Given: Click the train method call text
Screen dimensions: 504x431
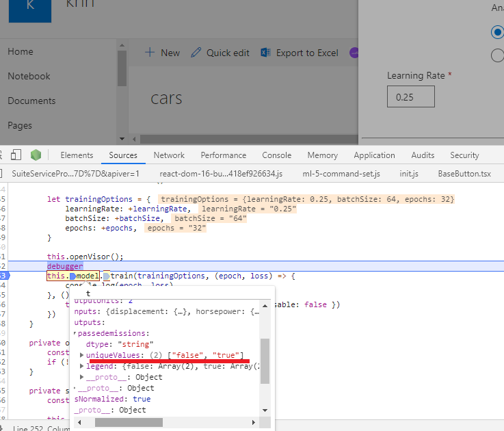Looking at the screenshot, I should pos(122,276).
